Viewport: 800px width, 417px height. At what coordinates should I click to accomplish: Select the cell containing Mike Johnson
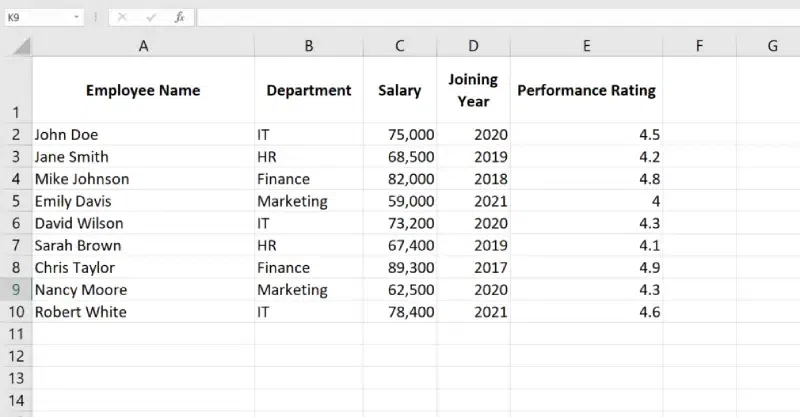click(x=143, y=179)
